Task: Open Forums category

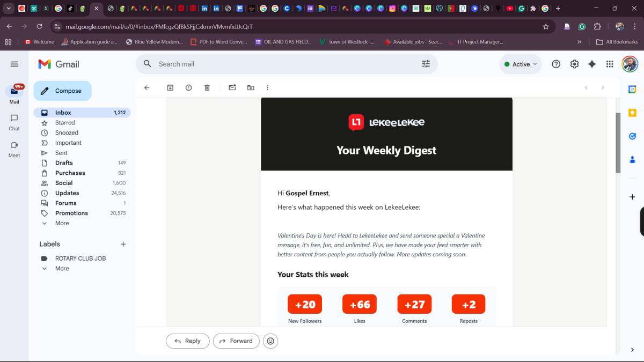Action: pos(82,203)
